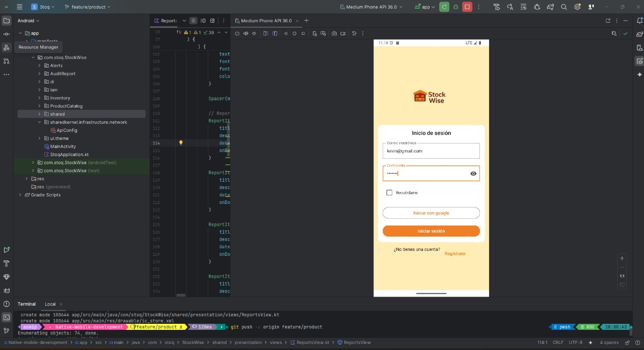Open the Build hammer tool window
644x350 pixels.
pos(7,263)
